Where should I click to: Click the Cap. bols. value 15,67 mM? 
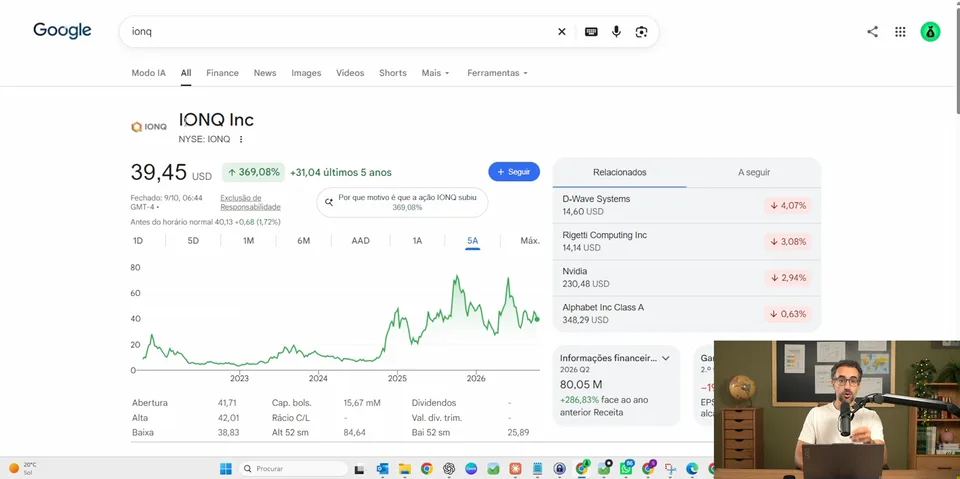[x=362, y=403]
